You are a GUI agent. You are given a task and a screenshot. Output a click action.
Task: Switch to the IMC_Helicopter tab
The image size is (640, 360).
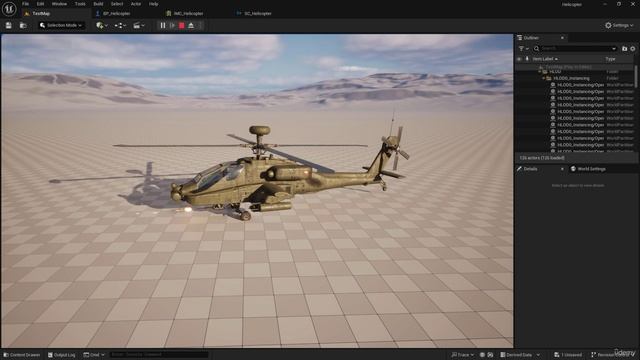click(188, 13)
